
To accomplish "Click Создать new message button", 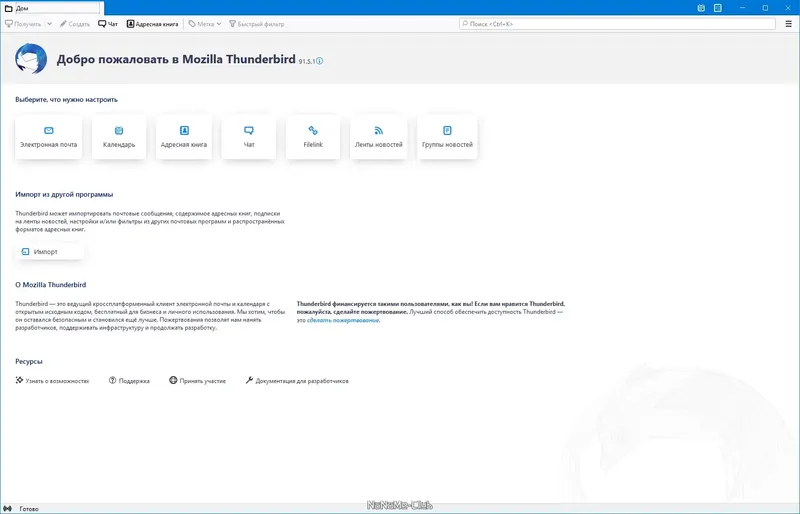I will [x=74, y=24].
